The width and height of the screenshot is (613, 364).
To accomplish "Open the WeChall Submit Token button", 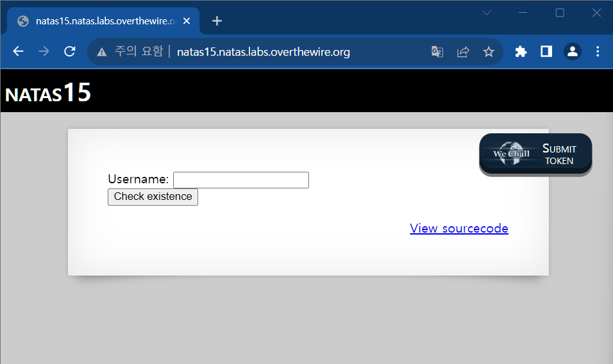I will tap(535, 154).
